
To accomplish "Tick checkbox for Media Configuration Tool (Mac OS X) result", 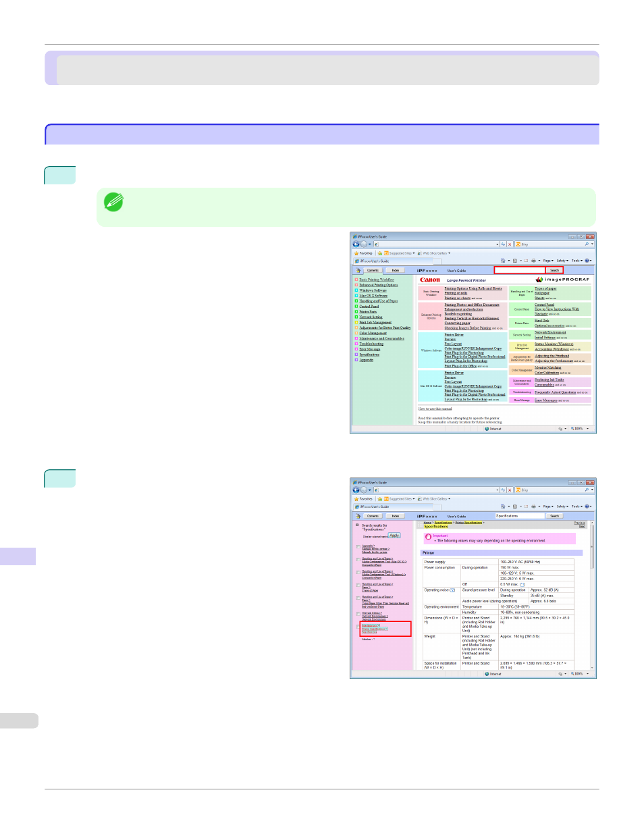I will click(x=358, y=560).
